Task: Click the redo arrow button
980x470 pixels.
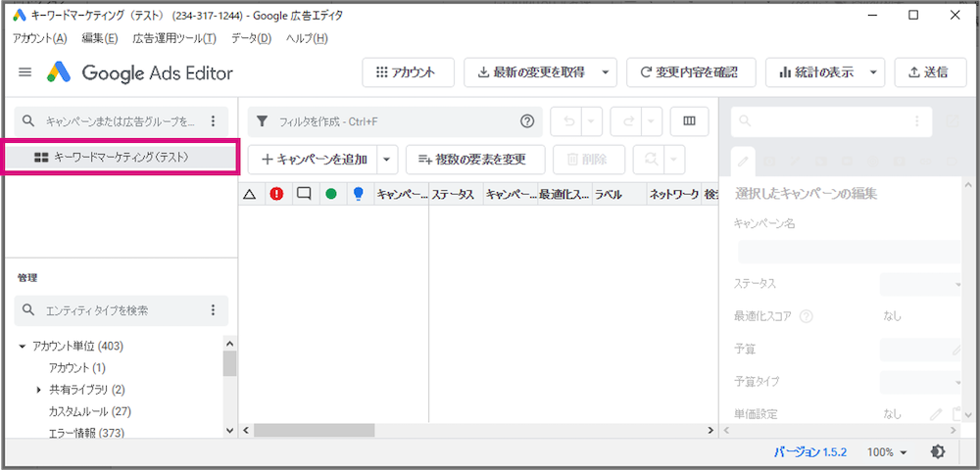Action: pos(628,121)
